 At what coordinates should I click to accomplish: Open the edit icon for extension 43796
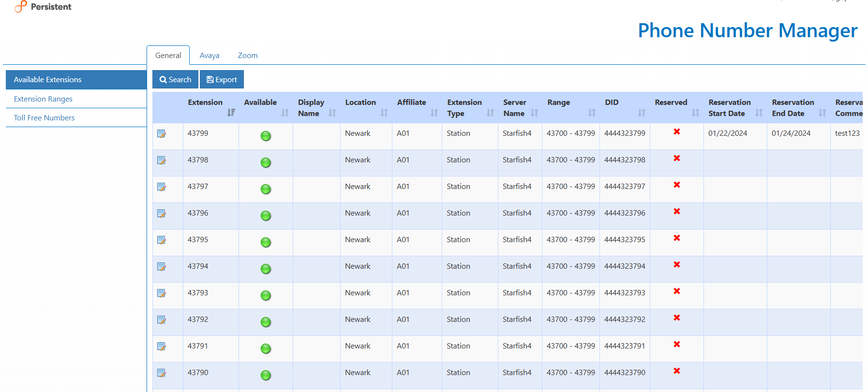162,214
